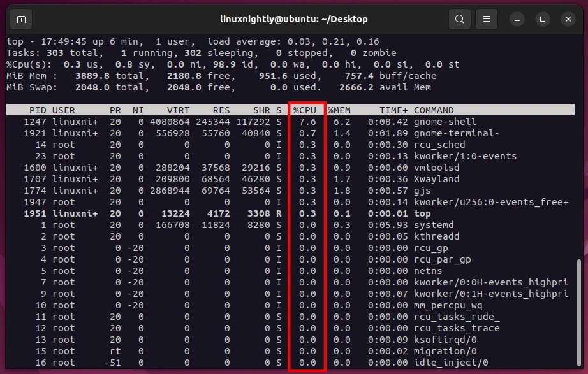Click the window title linuxnightly@ubuntu: ~/Desktop
Image resolution: width=588 pixels, height=374 pixels.
point(293,19)
